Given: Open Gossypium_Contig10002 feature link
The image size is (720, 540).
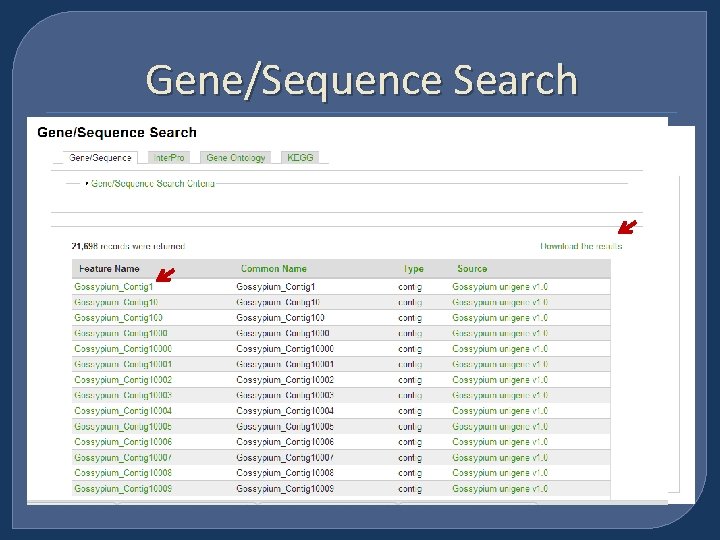Looking at the screenshot, I should click(x=123, y=380).
